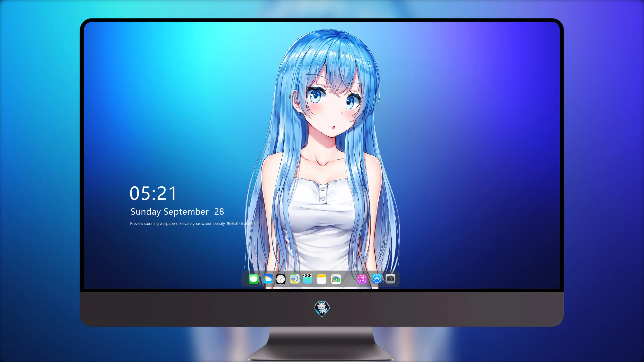
Task: Open the Maps app in dock
Action: pos(294,279)
